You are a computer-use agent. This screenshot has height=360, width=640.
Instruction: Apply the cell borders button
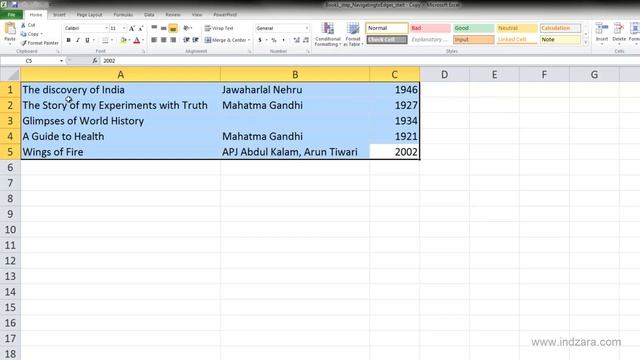[105, 40]
